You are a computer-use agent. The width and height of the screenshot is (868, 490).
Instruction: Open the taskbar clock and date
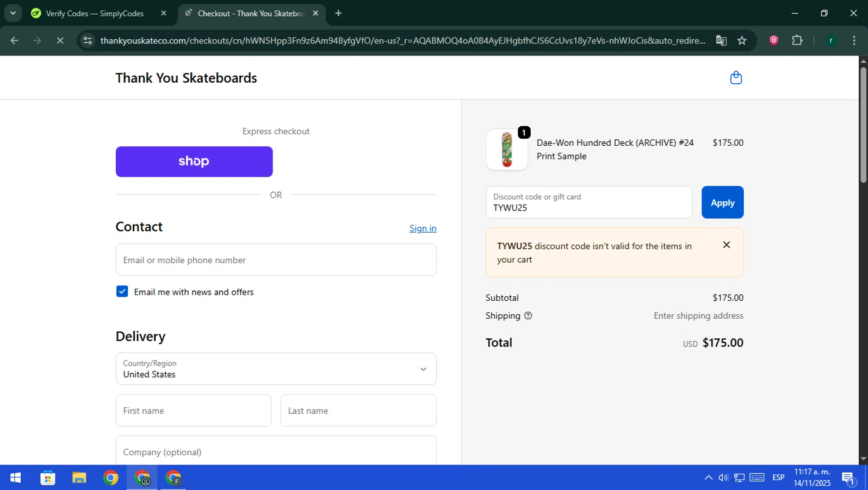tap(812, 478)
